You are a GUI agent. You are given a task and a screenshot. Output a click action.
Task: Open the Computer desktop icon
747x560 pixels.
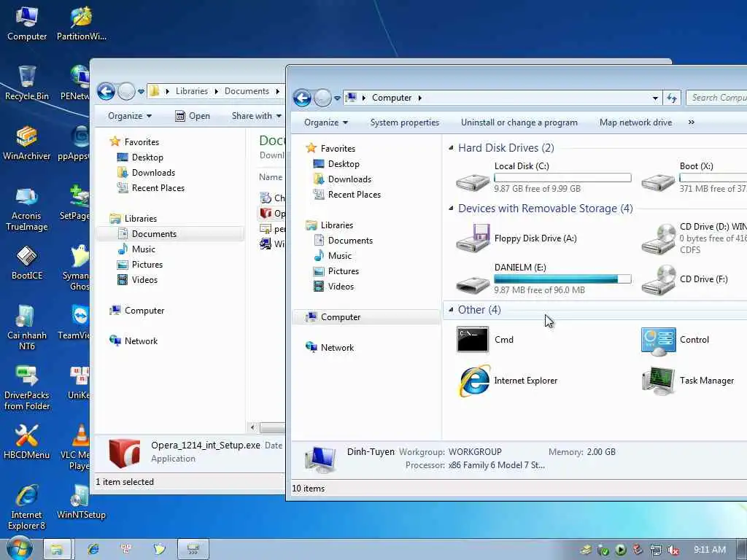tap(27, 24)
